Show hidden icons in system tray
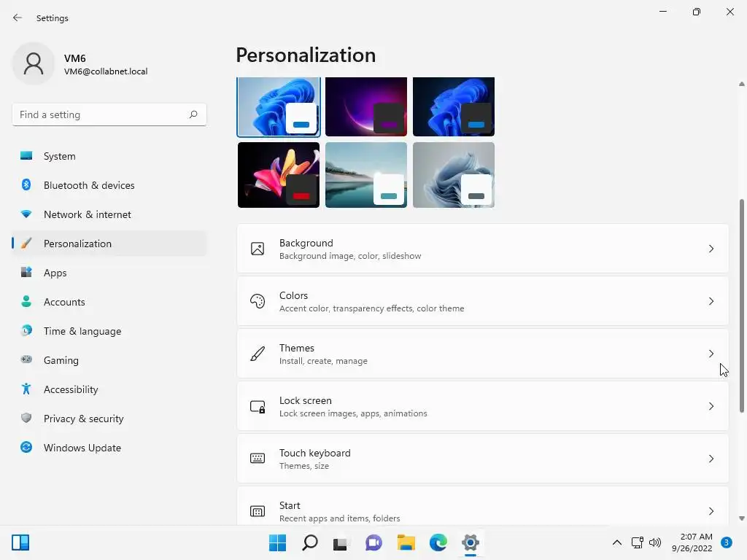This screenshot has width=747, height=560. click(x=617, y=542)
